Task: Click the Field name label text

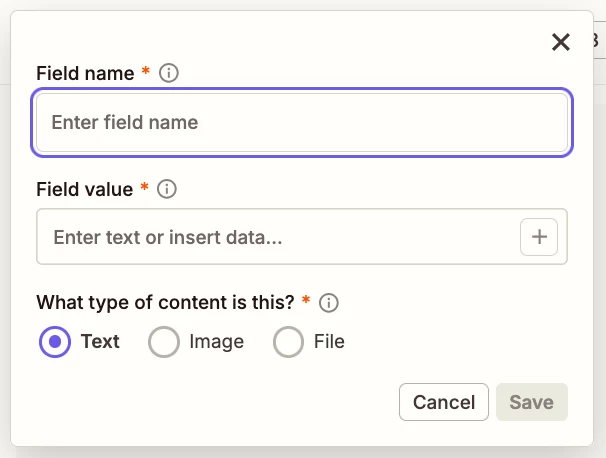Action: point(85,73)
